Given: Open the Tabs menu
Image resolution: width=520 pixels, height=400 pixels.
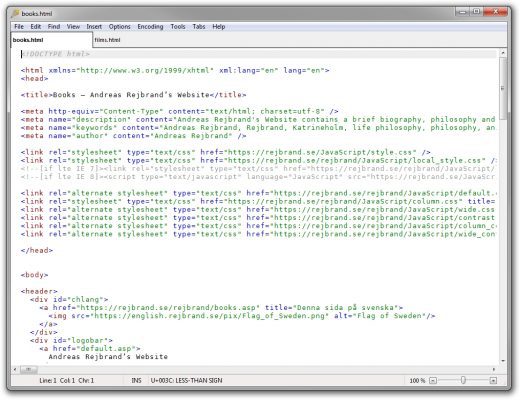Looking at the screenshot, I should pyautogui.click(x=199, y=27).
